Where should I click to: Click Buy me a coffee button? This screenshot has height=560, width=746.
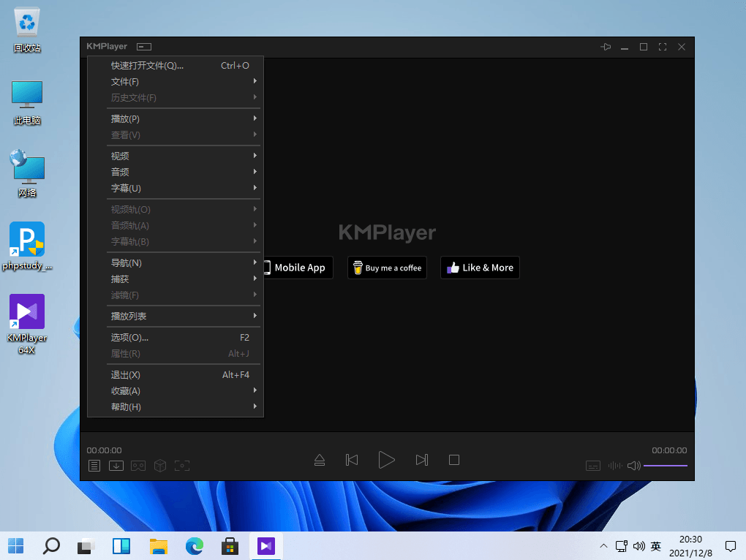tap(388, 268)
